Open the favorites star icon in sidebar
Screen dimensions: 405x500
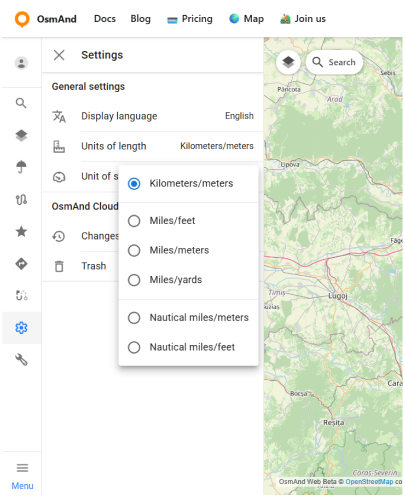point(21,231)
